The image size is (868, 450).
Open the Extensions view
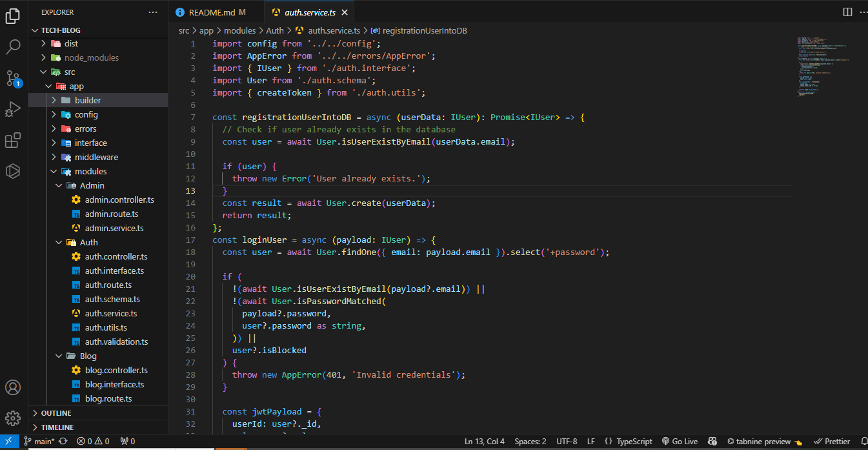coord(14,140)
